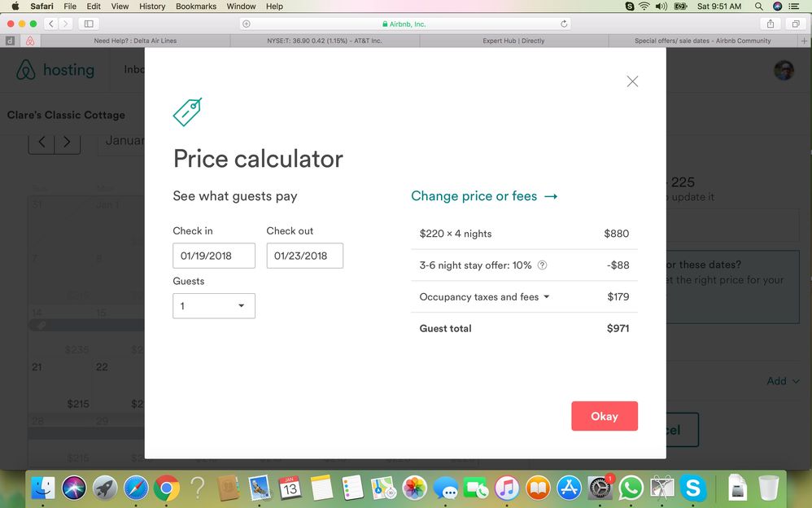Toggle the Safari sidebar icon
The height and width of the screenshot is (508, 812).
coord(89,24)
